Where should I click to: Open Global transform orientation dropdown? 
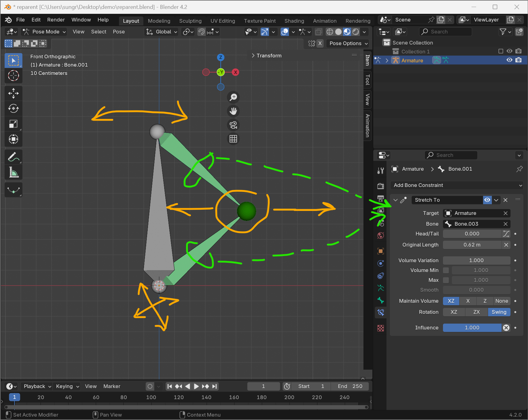click(161, 32)
